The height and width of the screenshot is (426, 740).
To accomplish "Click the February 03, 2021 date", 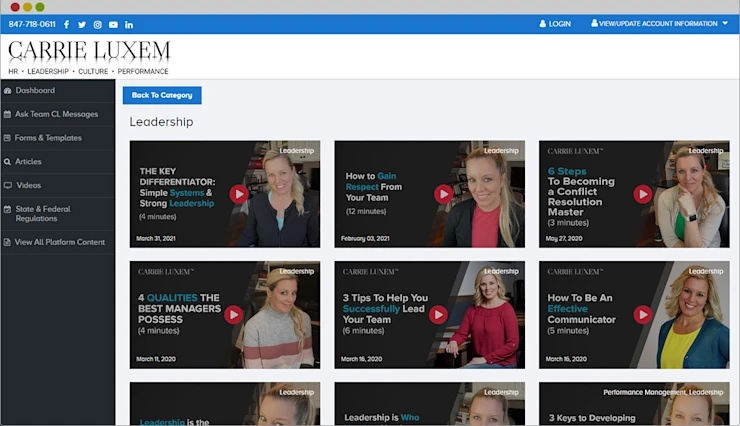I will [365, 238].
